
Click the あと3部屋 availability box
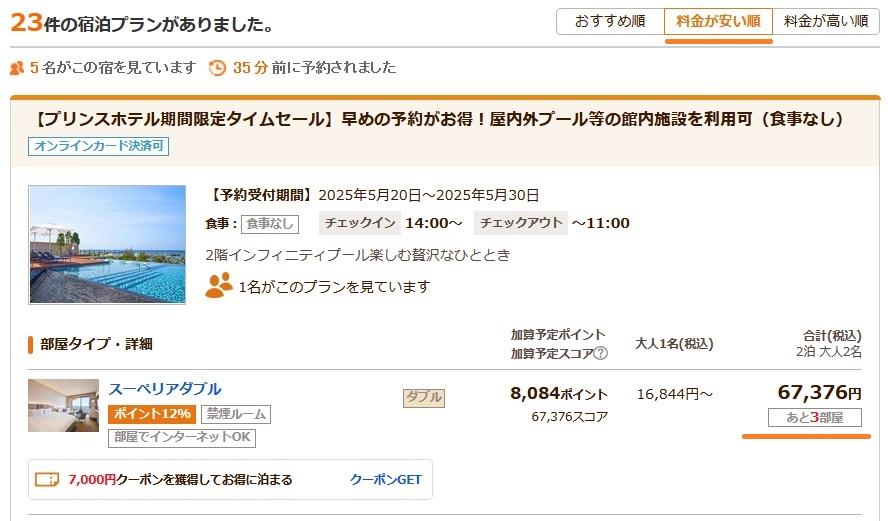click(x=814, y=417)
